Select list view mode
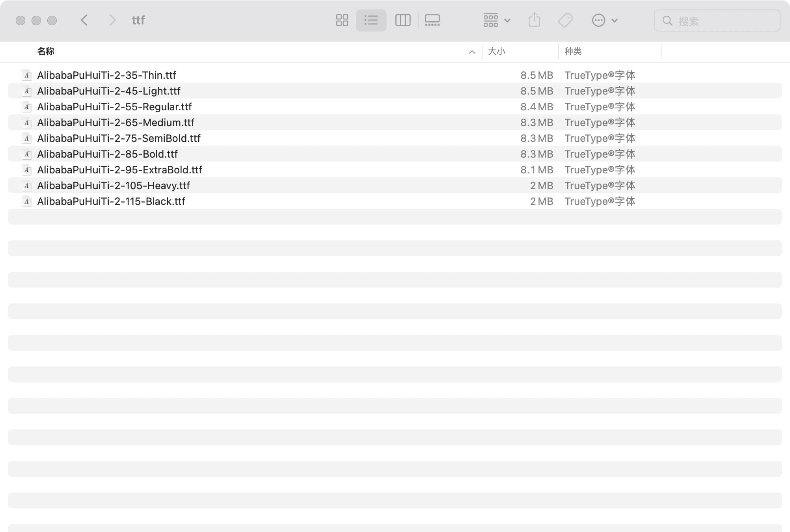The image size is (790, 532). pos(371,20)
